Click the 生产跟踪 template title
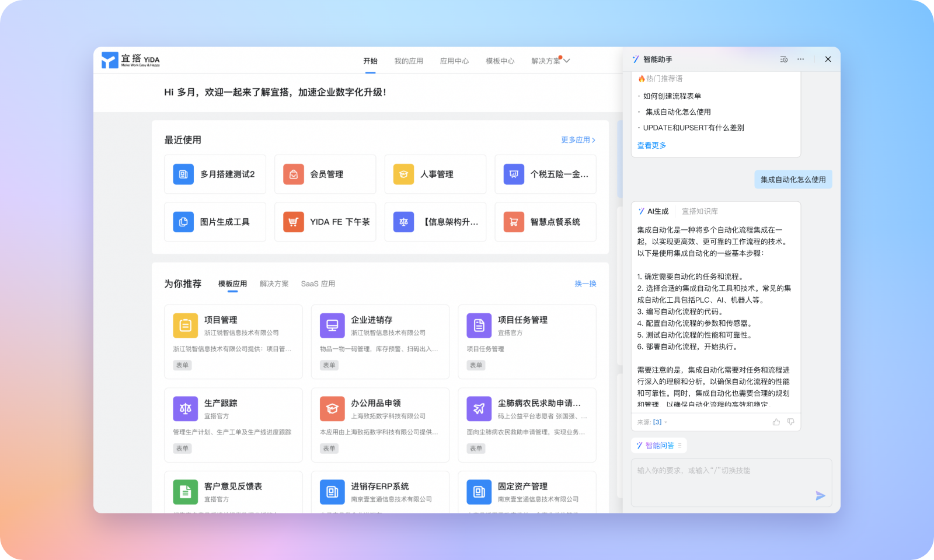Viewport: 934px width, 560px height. coord(221,403)
